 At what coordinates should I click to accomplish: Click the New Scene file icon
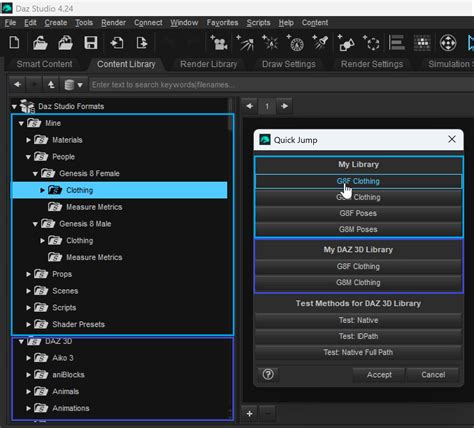click(x=14, y=43)
